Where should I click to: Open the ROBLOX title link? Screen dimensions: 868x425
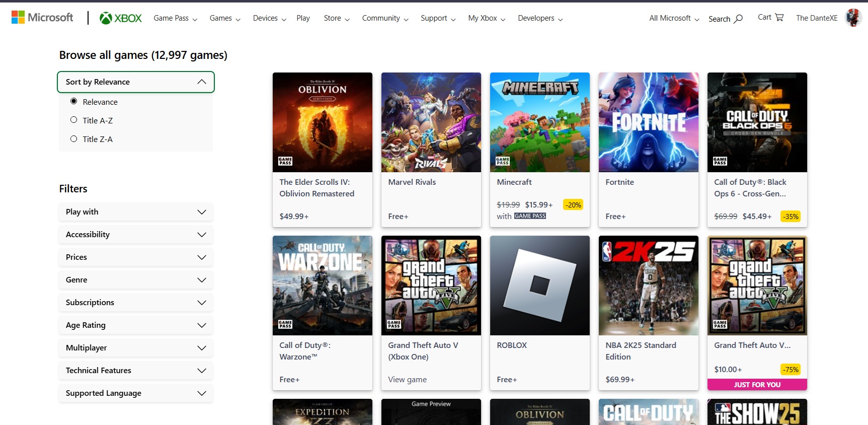[512, 345]
